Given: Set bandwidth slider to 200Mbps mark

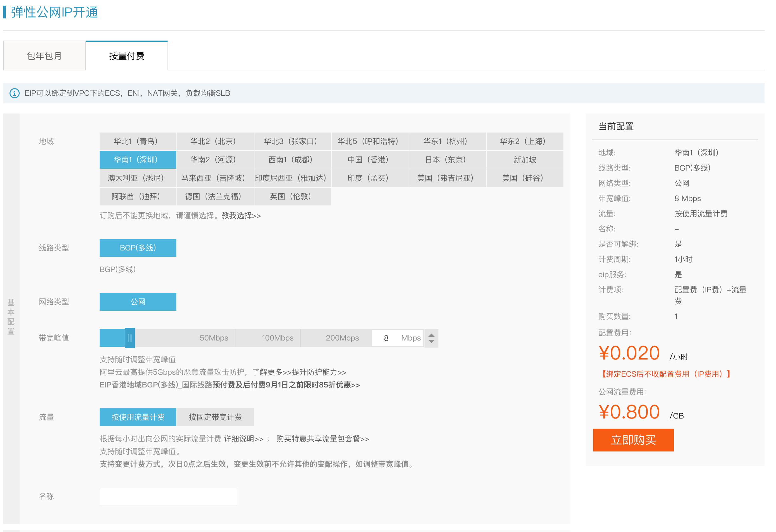Looking at the screenshot, I should (343, 338).
